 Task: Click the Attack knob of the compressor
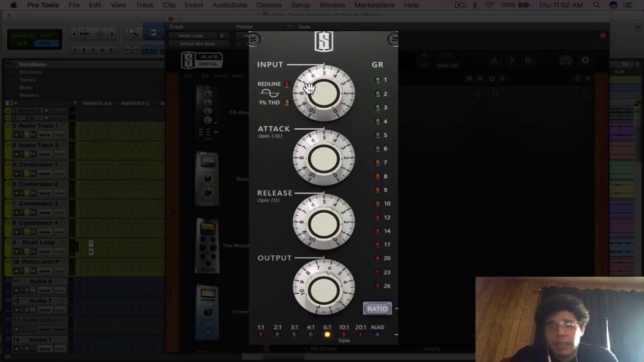coord(324,158)
